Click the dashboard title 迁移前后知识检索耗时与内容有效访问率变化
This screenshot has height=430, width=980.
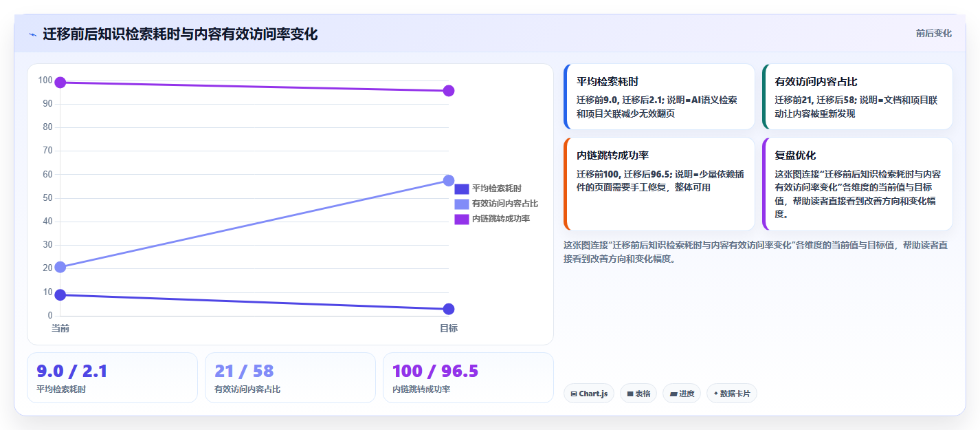tap(180, 34)
